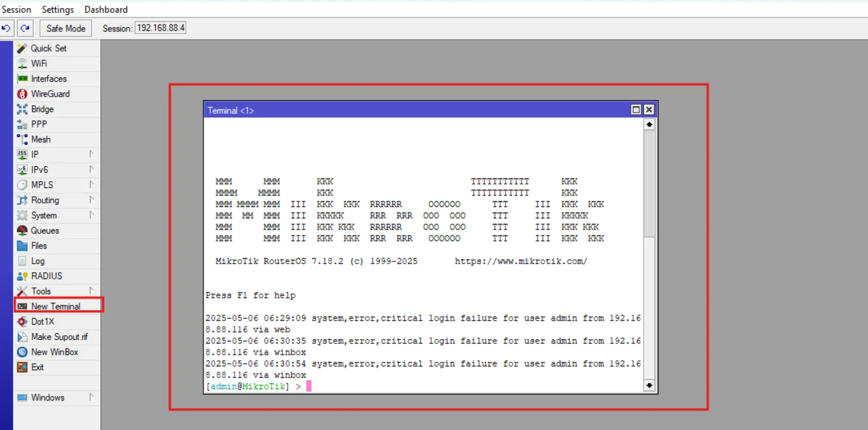868x430 pixels.
Task: Toggle Safe Mode button
Action: click(x=66, y=29)
